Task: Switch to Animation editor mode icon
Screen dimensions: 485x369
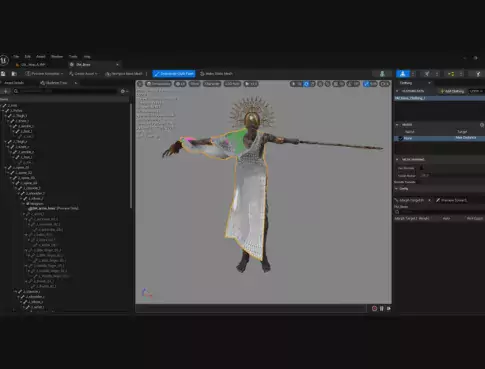Action: click(x=427, y=74)
